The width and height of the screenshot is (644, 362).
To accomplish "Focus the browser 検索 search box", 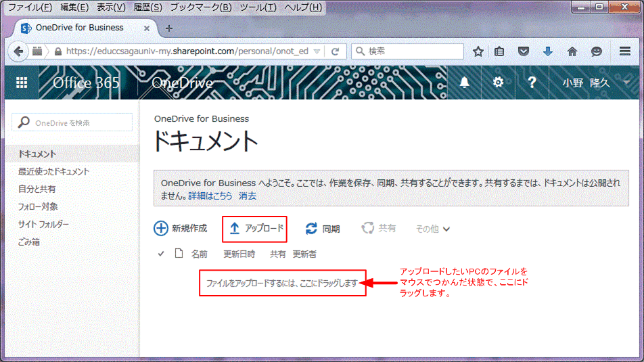I will [x=407, y=51].
